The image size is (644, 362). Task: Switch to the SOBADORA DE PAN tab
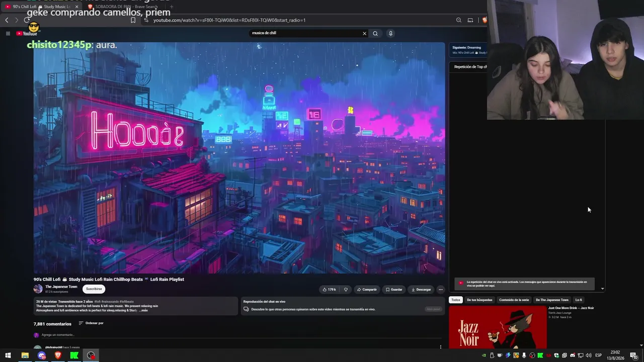coord(123,7)
